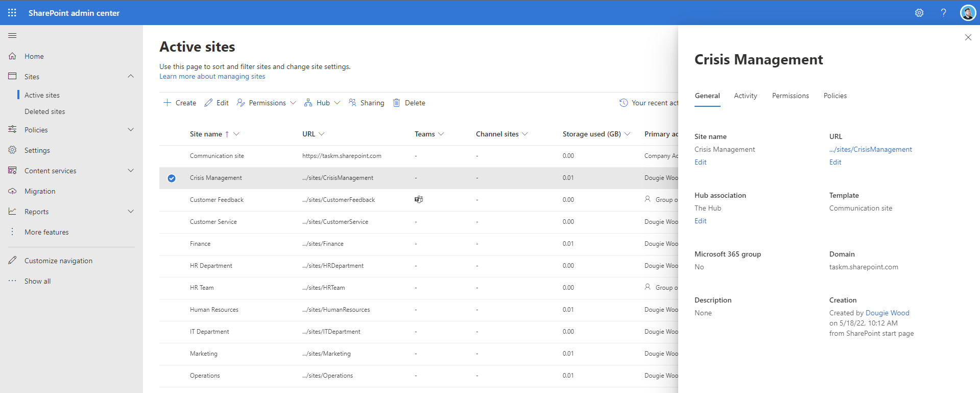Click Edit under URL
This screenshot has height=393, width=980.
[x=835, y=162]
